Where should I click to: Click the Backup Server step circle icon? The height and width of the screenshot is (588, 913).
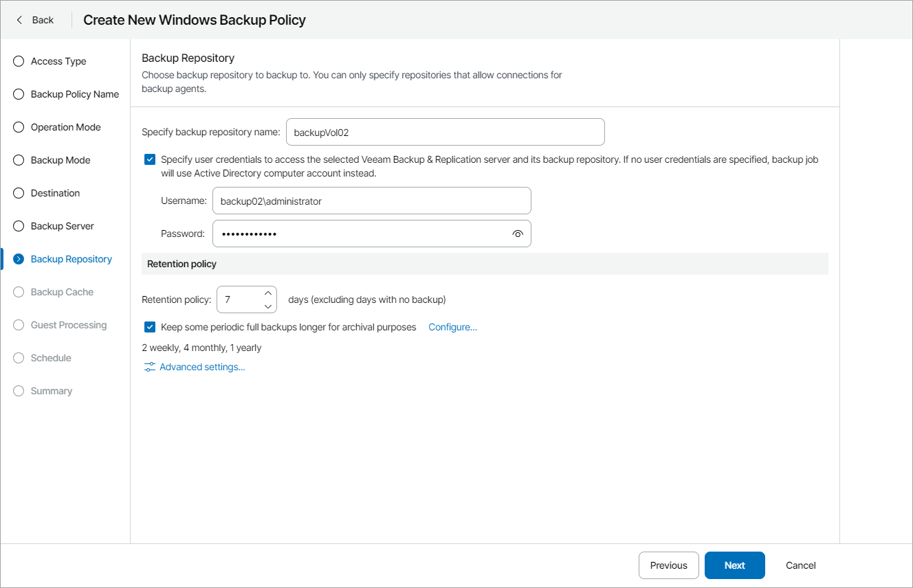tap(19, 226)
